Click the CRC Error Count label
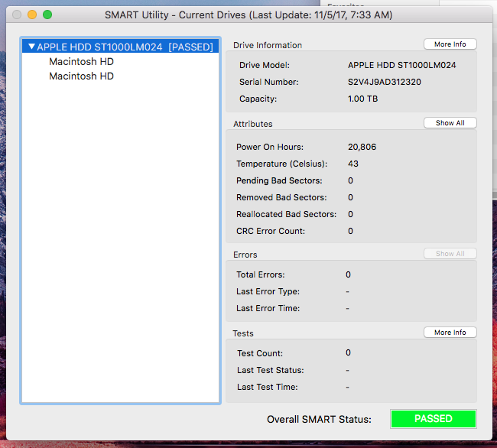Image resolution: width=497 pixels, height=448 pixels. click(x=271, y=231)
